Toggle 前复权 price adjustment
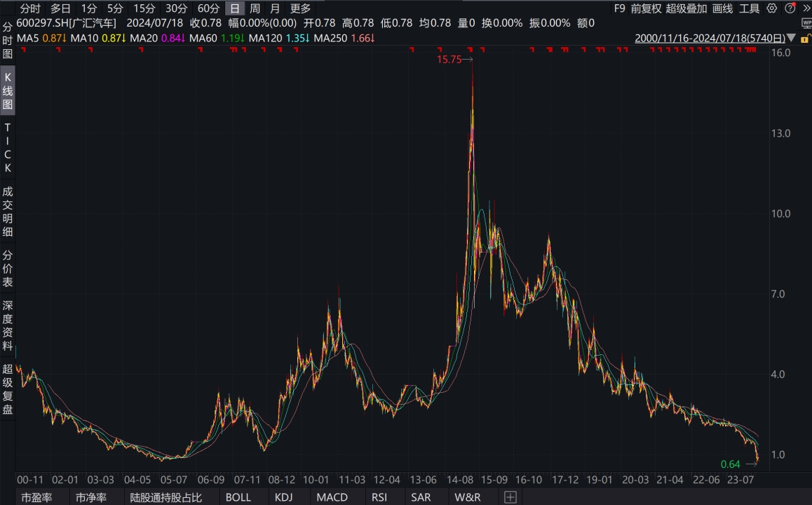Image resolution: width=812 pixels, height=505 pixels. (x=645, y=8)
